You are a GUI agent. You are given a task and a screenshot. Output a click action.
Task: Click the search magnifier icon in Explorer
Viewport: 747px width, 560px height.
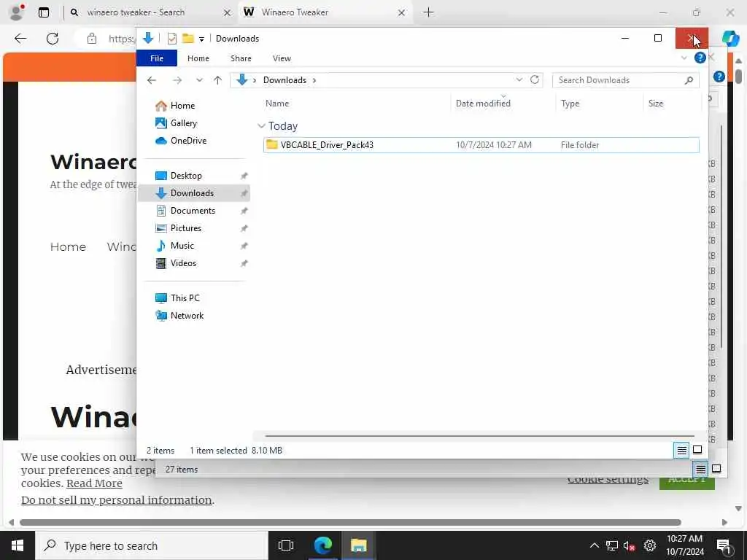tap(689, 80)
